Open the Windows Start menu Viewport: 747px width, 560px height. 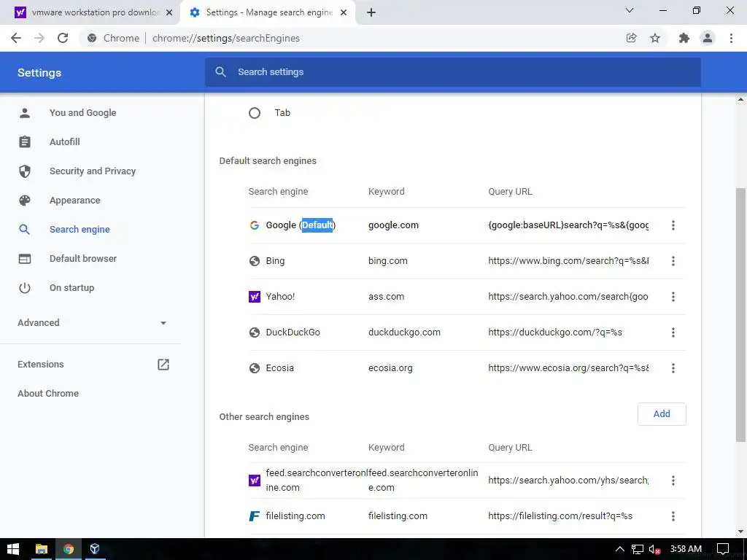click(13, 549)
